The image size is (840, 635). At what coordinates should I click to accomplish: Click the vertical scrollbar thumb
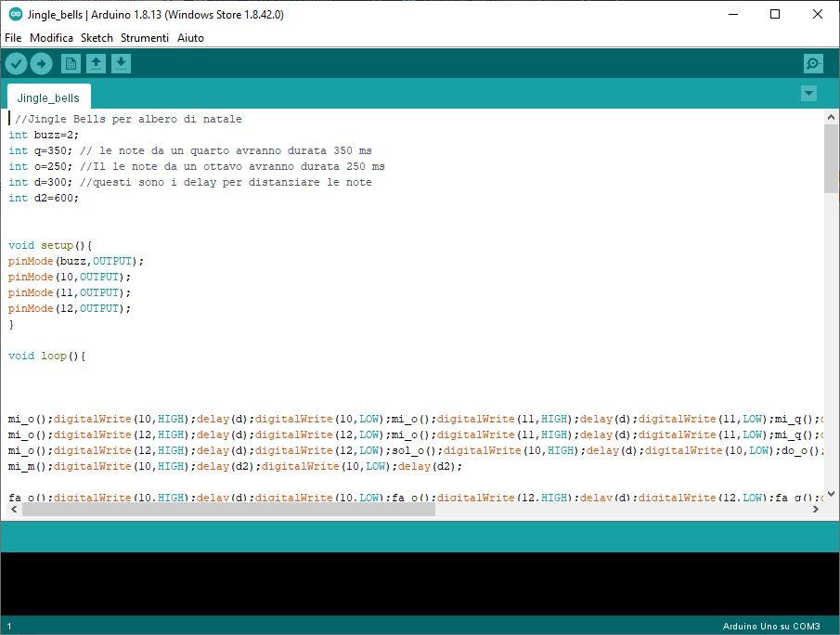pos(831,159)
